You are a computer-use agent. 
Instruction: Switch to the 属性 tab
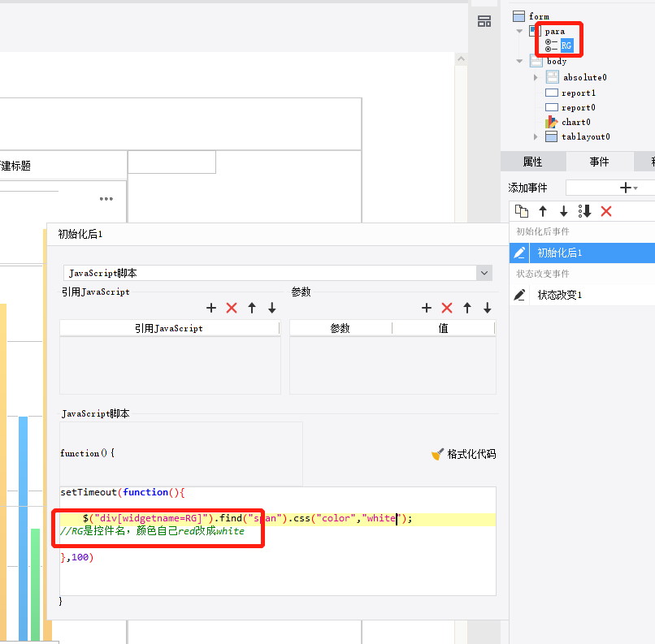pyautogui.click(x=533, y=162)
